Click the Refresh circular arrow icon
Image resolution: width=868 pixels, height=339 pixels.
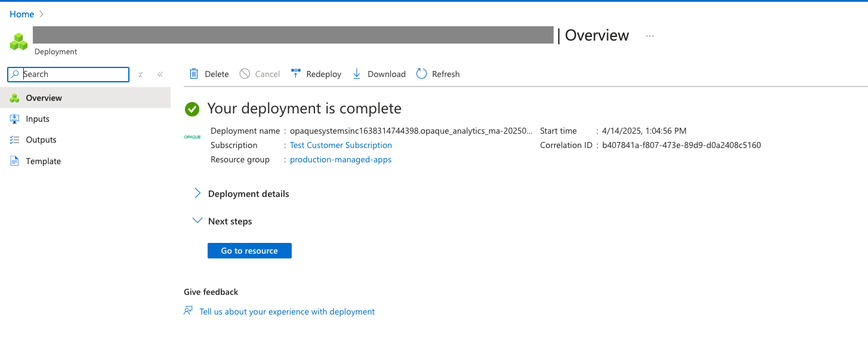(422, 74)
